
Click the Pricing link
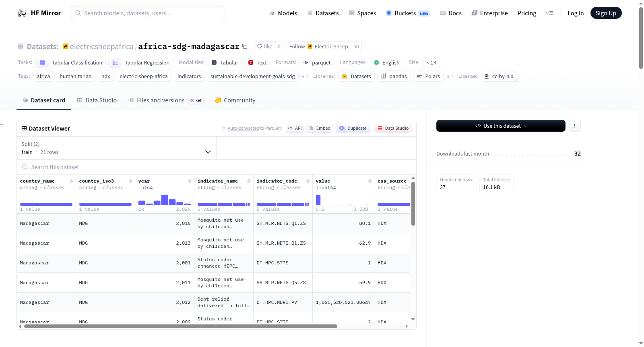[527, 13]
